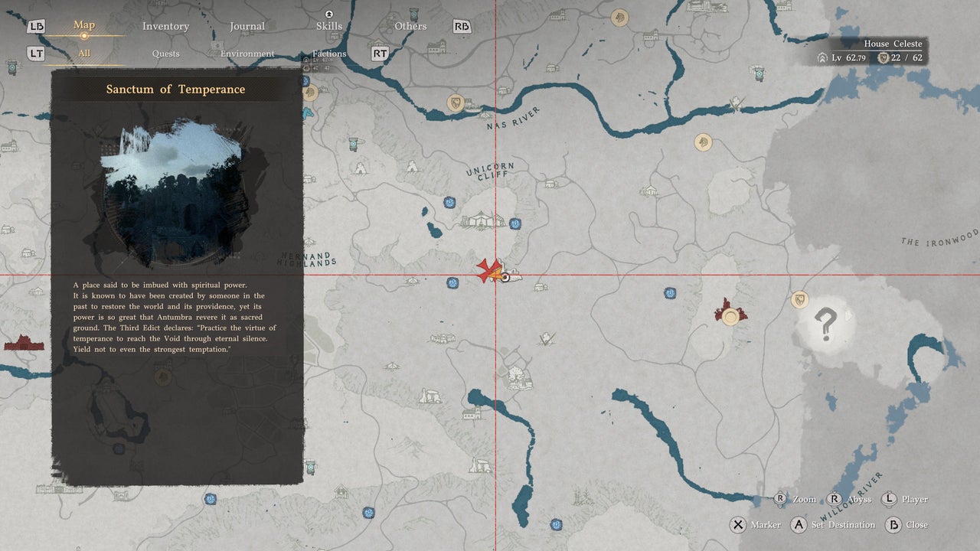This screenshot has height=551, width=980.
Task: Select the red fortress with gold marker
Action: pyautogui.click(x=730, y=313)
